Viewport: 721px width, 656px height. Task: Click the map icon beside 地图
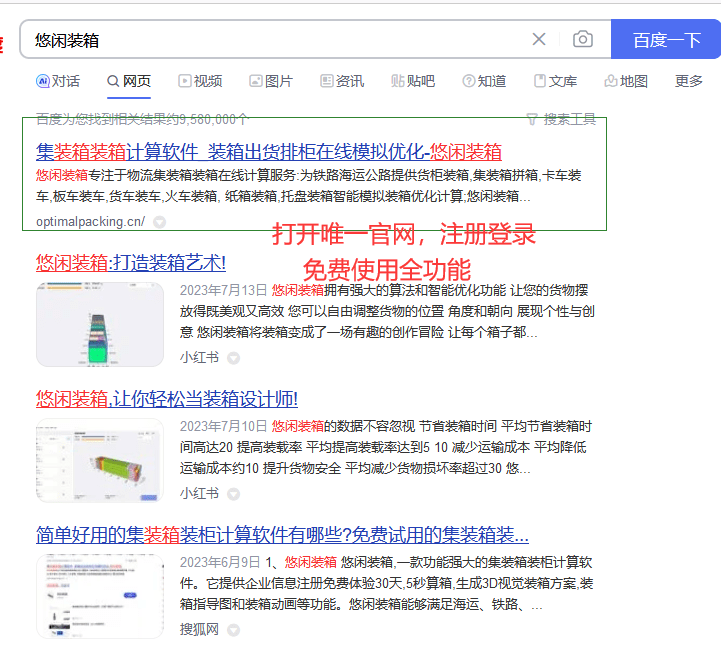611,81
